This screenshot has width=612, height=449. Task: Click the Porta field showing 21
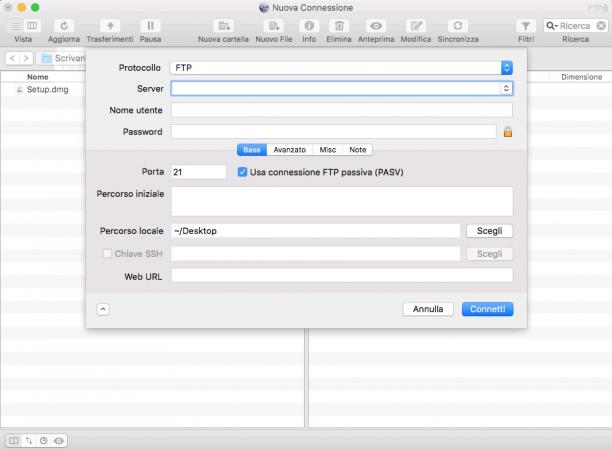pos(199,172)
